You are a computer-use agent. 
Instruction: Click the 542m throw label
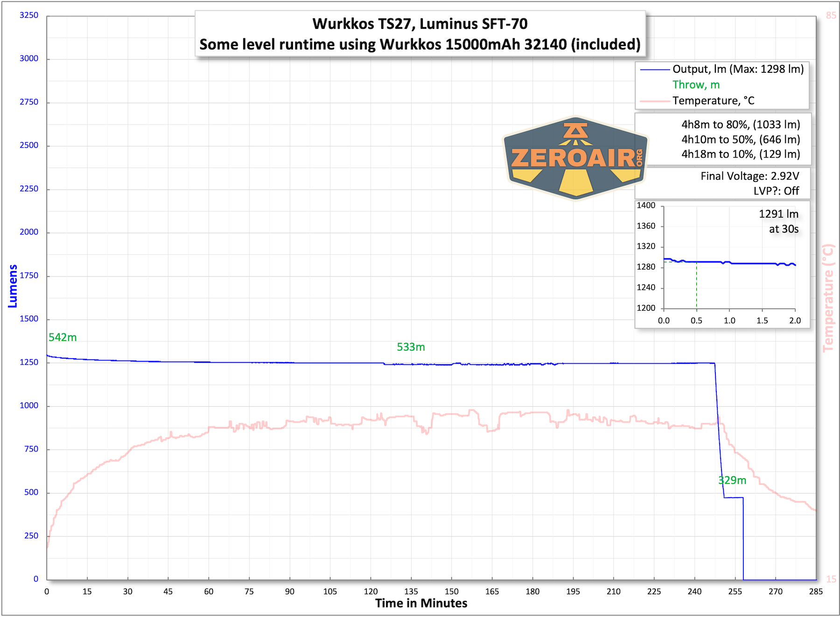[63, 337]
